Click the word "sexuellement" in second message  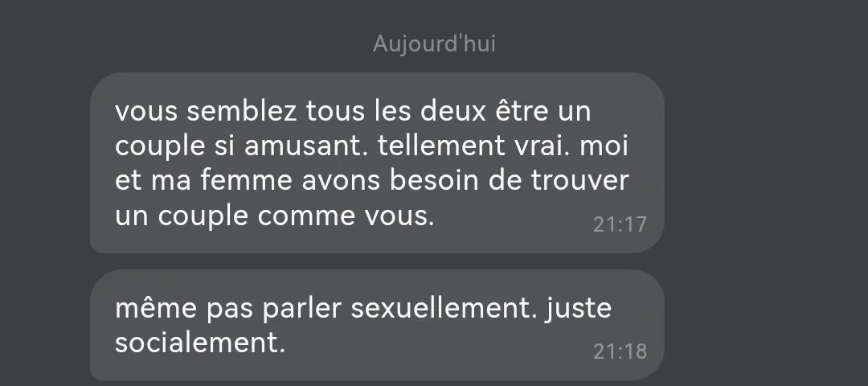click(444, 309)
